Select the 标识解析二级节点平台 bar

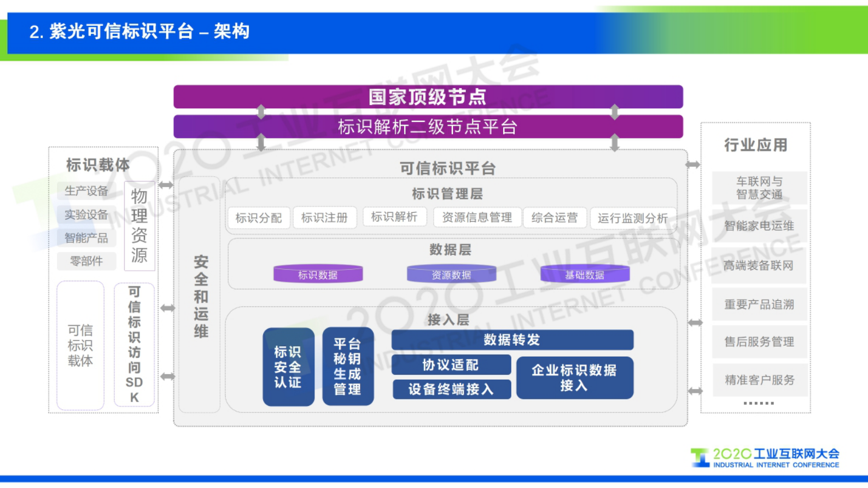428,126
